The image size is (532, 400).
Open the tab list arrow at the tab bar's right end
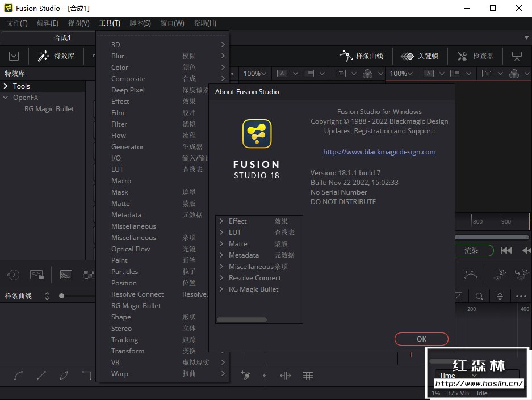pos(526,37)
